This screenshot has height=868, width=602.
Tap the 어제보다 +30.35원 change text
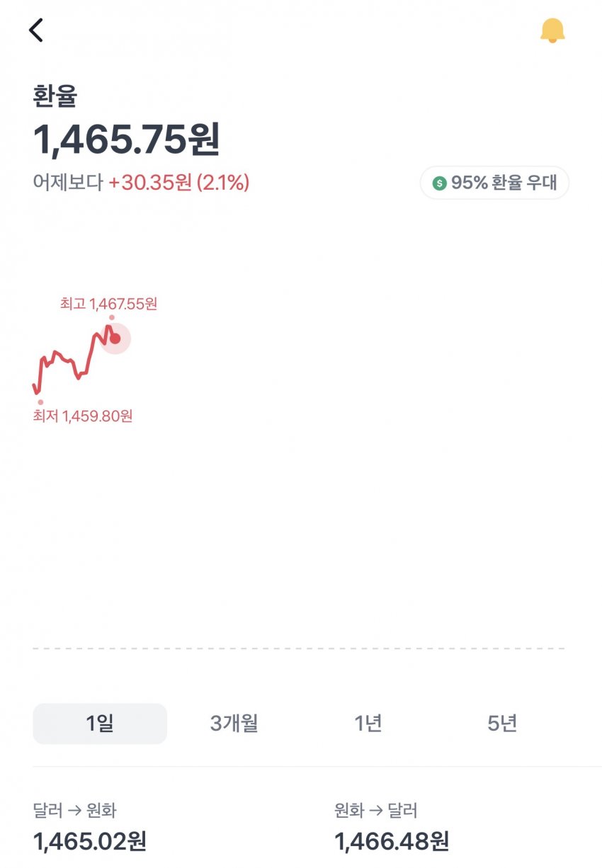[x=141, y=183]
